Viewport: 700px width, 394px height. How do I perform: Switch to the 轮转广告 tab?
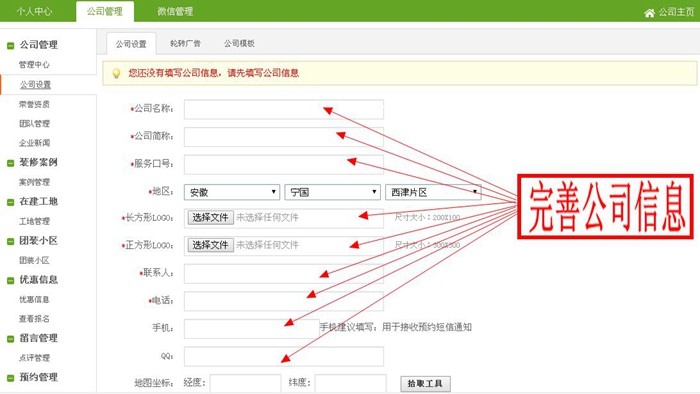click(x=185, y=43)
